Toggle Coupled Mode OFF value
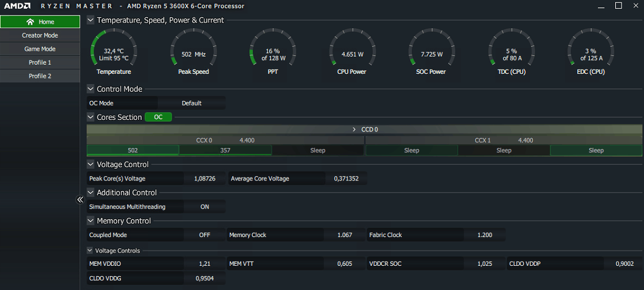 tap(204, 235)
